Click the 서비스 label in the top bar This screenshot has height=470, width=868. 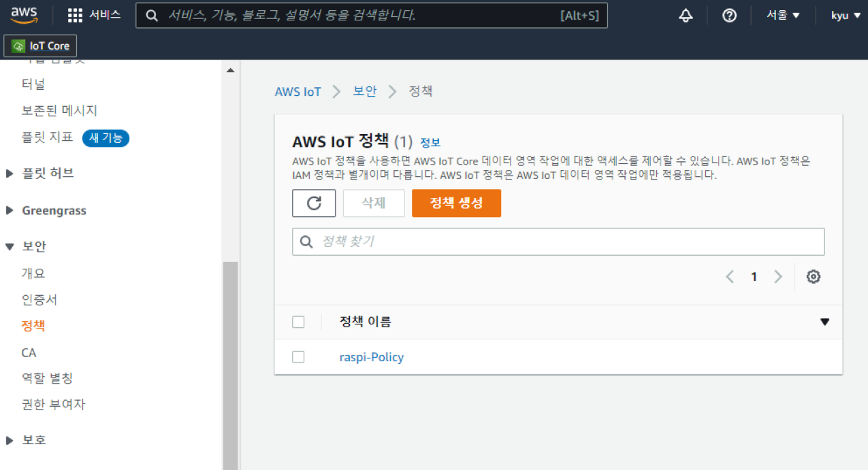click(105, 15)
